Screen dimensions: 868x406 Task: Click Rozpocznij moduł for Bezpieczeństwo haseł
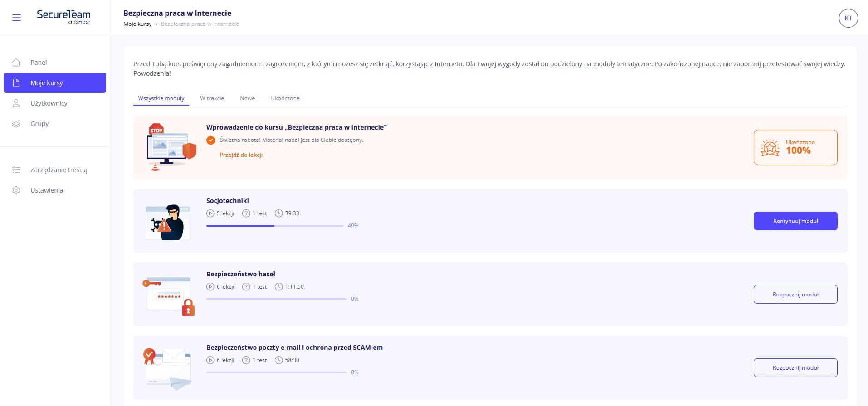[795, 295]
